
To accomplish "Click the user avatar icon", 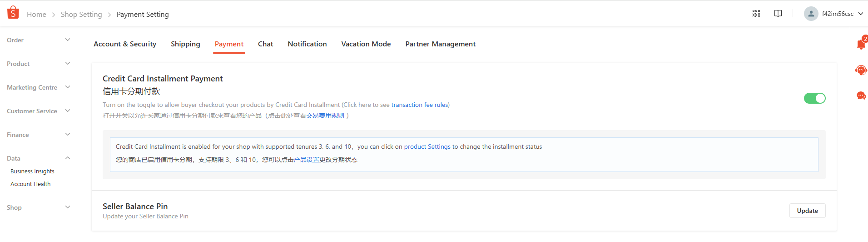I will click(x=811, y=14).
